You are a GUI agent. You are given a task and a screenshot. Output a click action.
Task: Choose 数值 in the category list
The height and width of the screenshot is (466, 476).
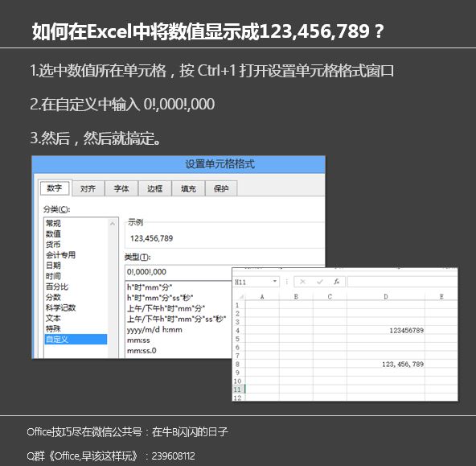[76, 234]
